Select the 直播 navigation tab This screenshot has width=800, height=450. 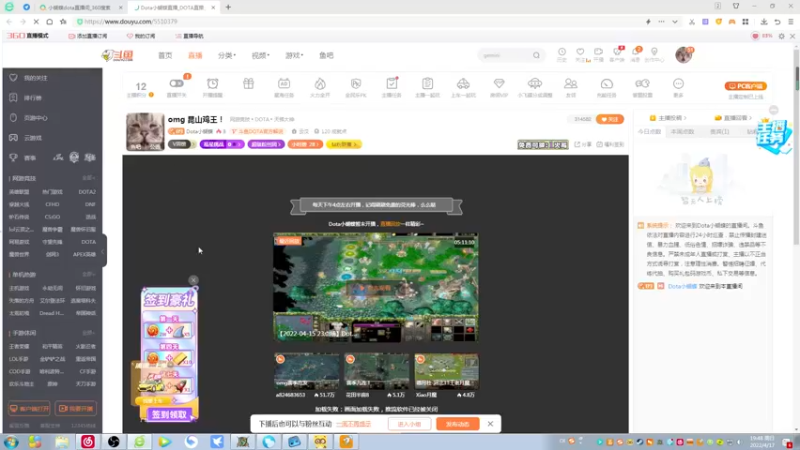tap(195, 55)
